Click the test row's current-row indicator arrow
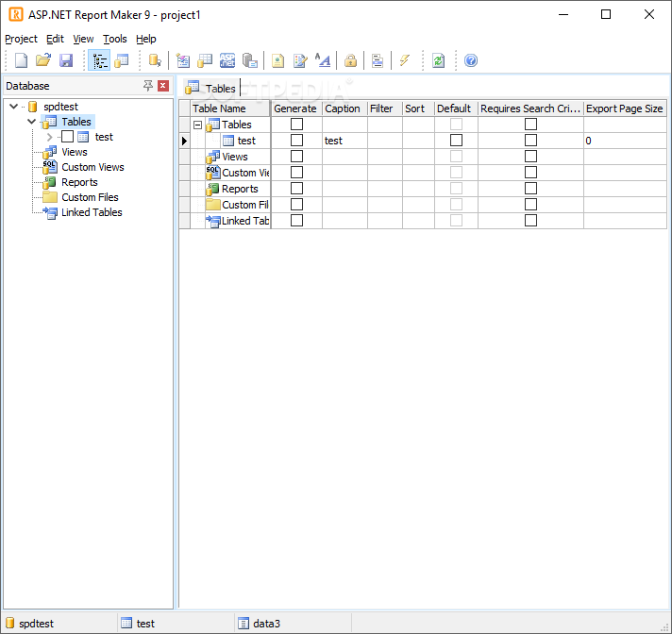672x634 pixels. [x=185, y=141]
